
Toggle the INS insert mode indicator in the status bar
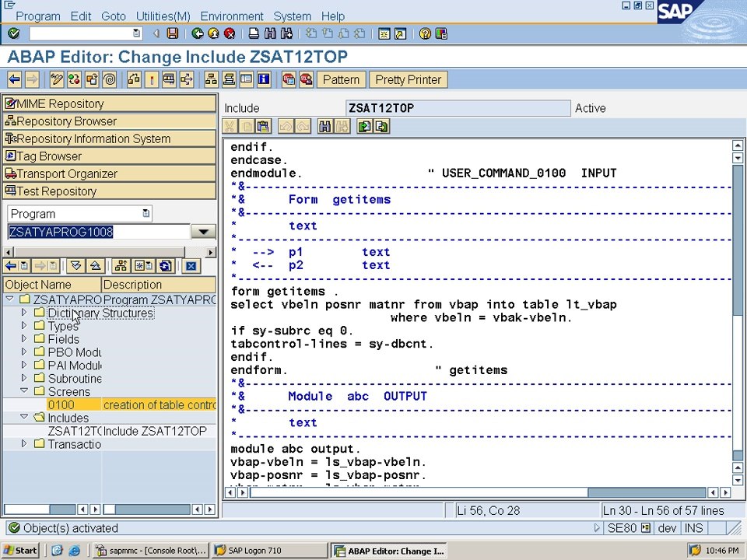pos(693,527)
